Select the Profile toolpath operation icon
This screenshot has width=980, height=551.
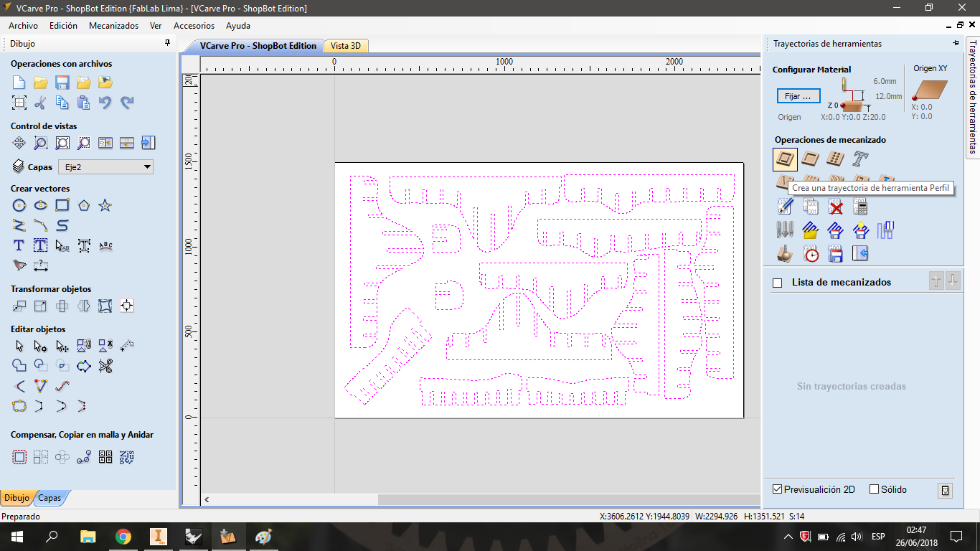pos(786,159)
